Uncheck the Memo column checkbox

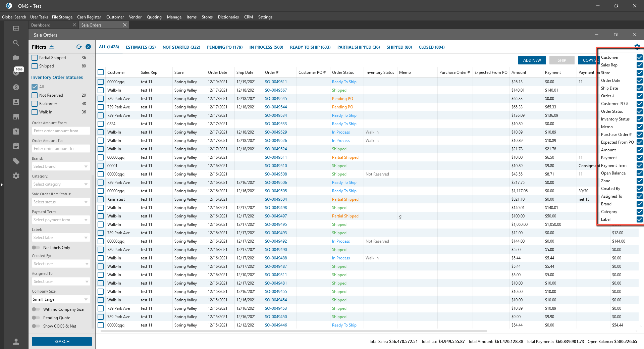pos(639,127)
